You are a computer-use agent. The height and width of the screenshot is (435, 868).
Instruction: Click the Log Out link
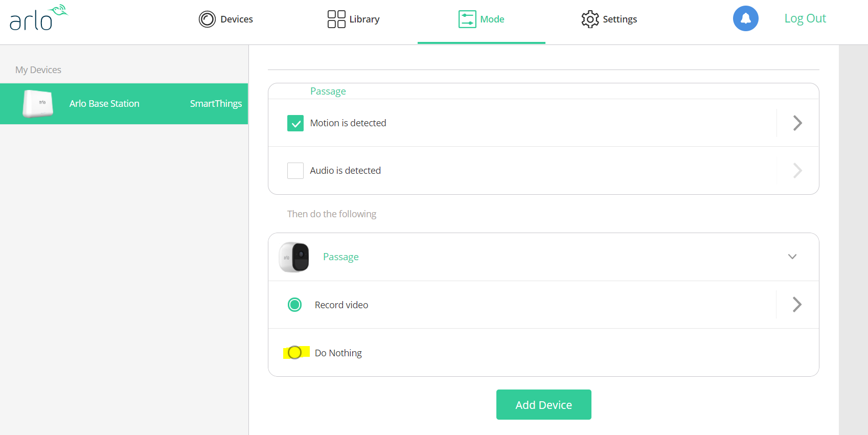805,18
